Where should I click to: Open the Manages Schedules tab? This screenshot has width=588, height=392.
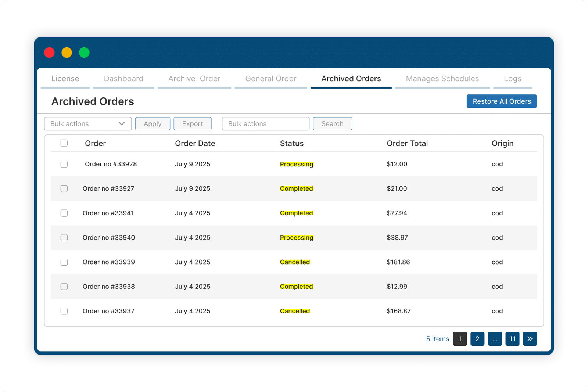pyautogui.click(x=442, y=79)
